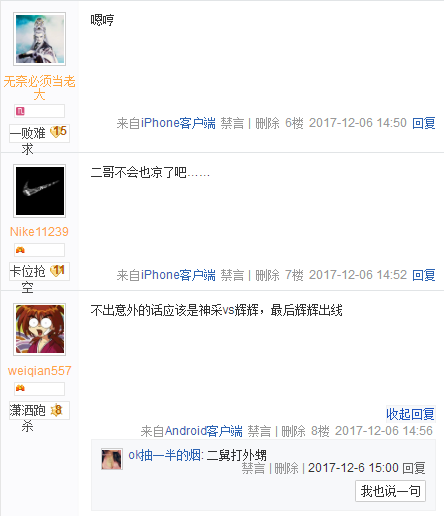444x516 pixels.
Task: Click the orange badge icon under Nike11239
Action: click(20, 250)
